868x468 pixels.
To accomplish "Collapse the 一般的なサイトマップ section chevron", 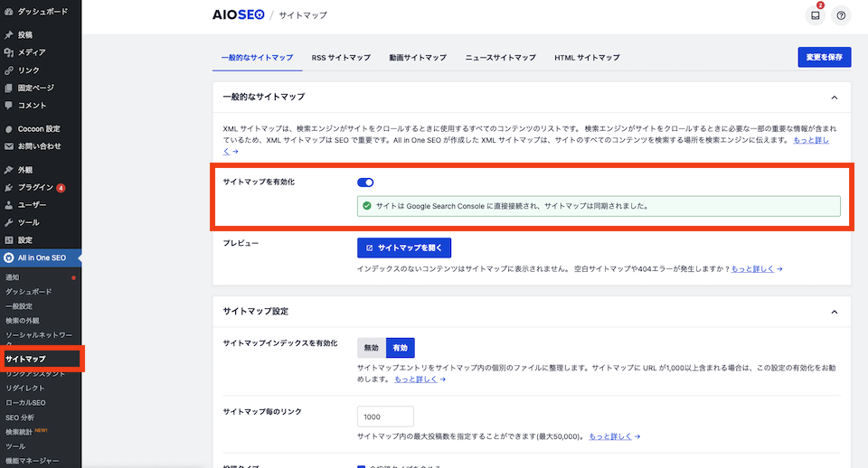I will click(835, 98).
